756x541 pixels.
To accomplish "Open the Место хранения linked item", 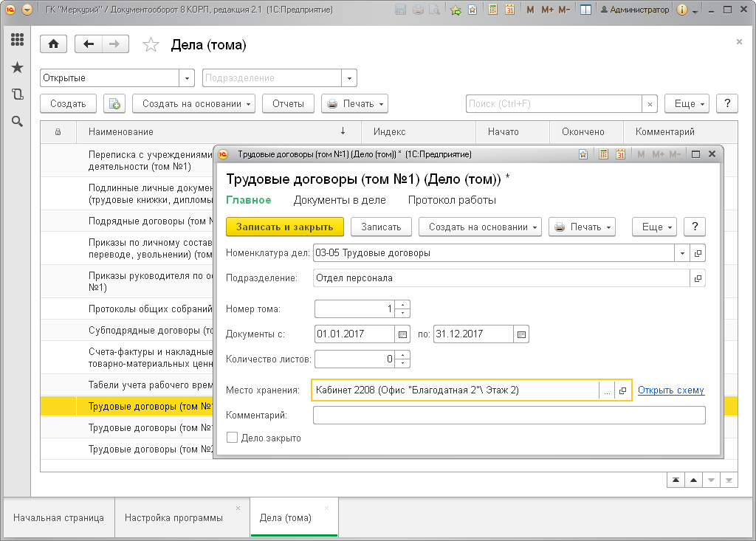I will (x=623, y=390).
